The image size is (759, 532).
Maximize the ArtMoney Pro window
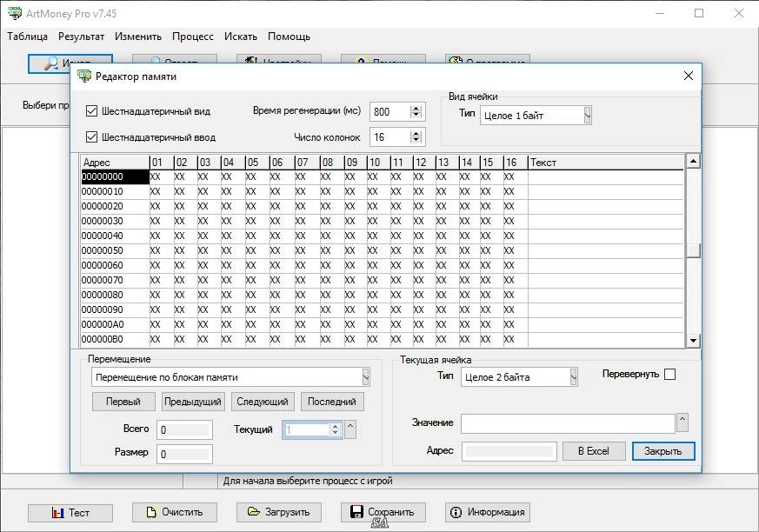pos(699,13)
